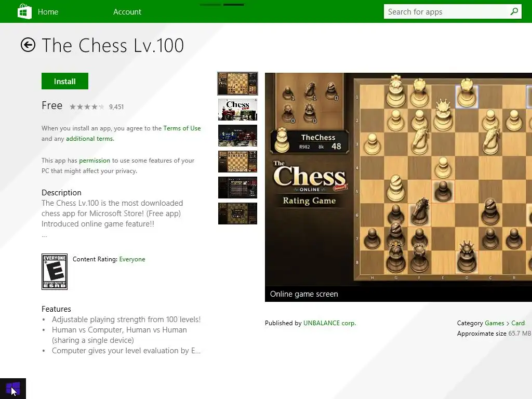Expand the description ellipsis to read more

(45, 235)
